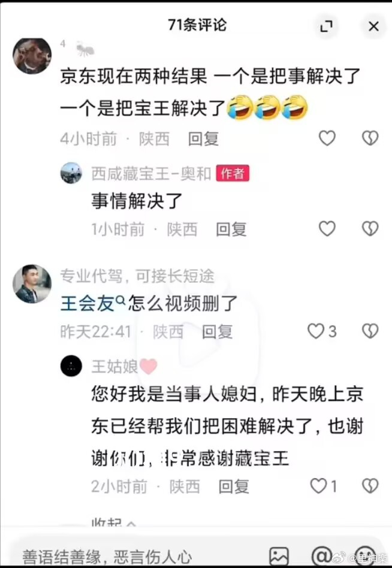The image size is (392, 568).
Task: Open 西咸藏宝王-奥和 author profile name
Action: point(151,174)
